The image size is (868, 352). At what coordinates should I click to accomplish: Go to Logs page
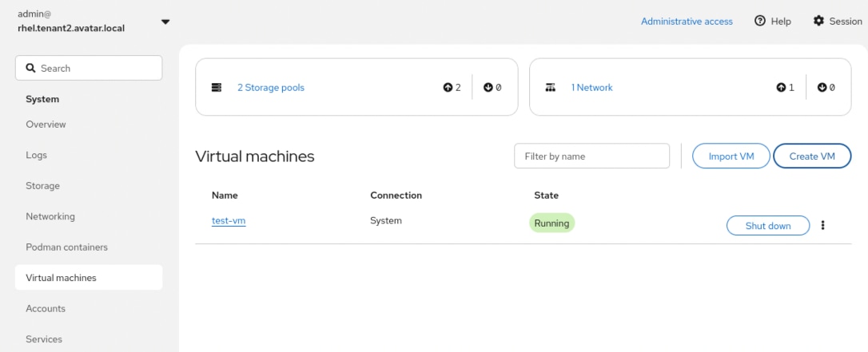click(37, 155)
